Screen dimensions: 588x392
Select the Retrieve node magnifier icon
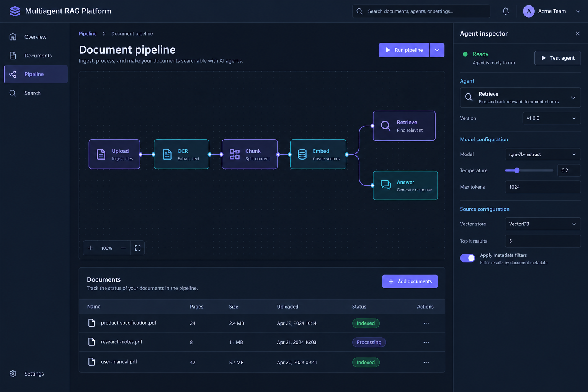[x=386, y=126]
